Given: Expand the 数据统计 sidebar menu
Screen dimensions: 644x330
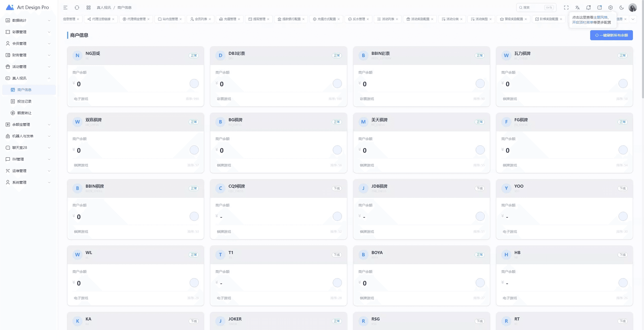Looking at the screenshot, I should click(28, 20).
